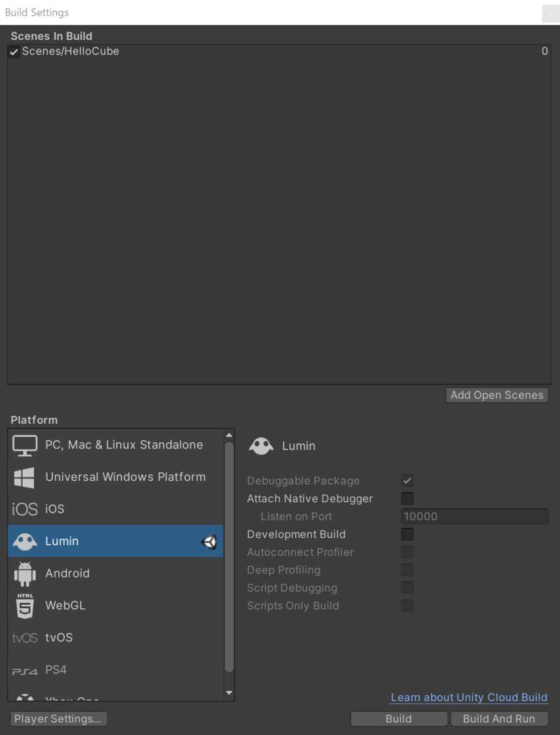Toggle the Deep Profiling checkbox
This screenshot has width=560, height=735.
pos(407,570)
